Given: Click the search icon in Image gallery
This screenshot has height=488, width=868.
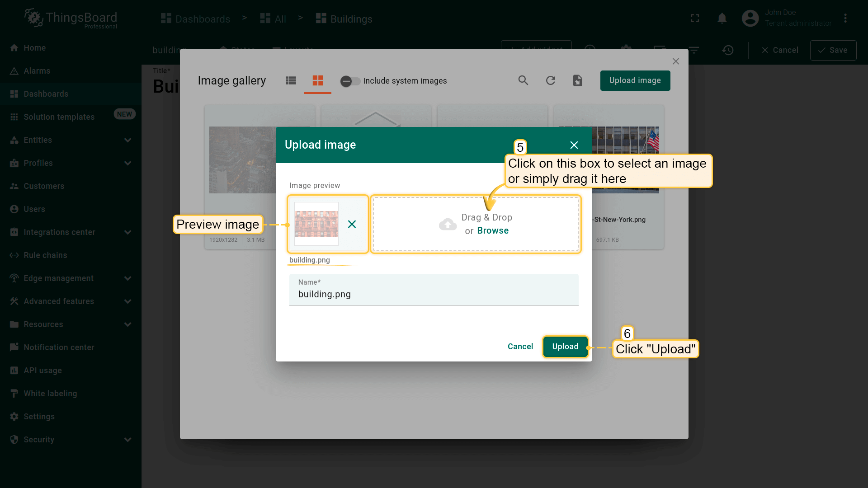Looking at the screenshot, I should coord(523,80).
